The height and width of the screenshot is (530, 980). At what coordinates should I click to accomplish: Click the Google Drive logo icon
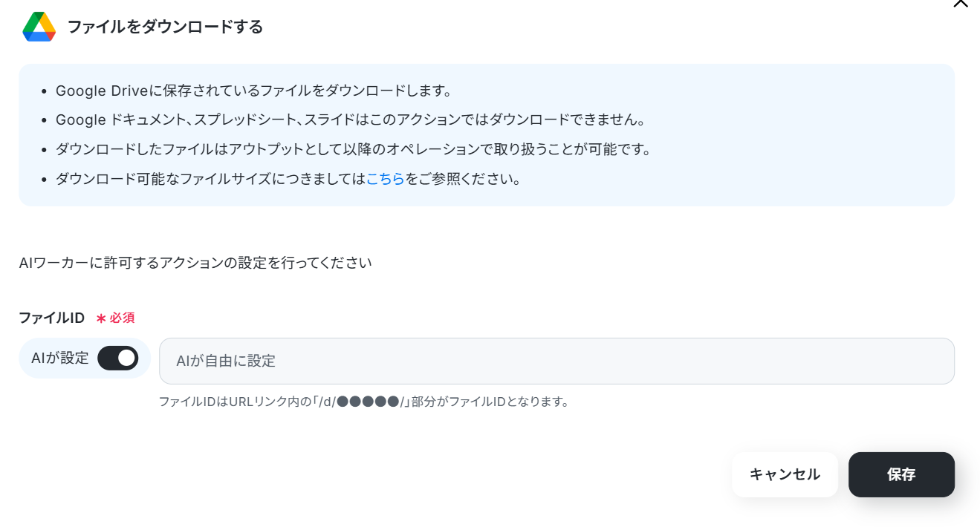click(x=39, y=27)
